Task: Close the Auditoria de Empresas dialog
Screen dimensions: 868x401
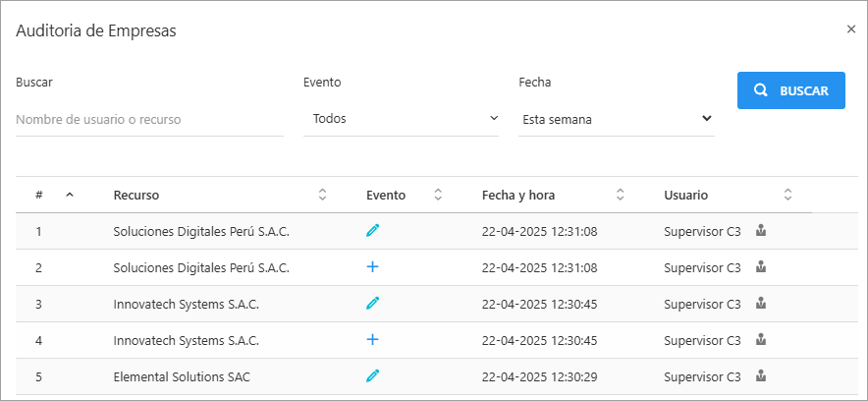Action: tap(851, 29)
